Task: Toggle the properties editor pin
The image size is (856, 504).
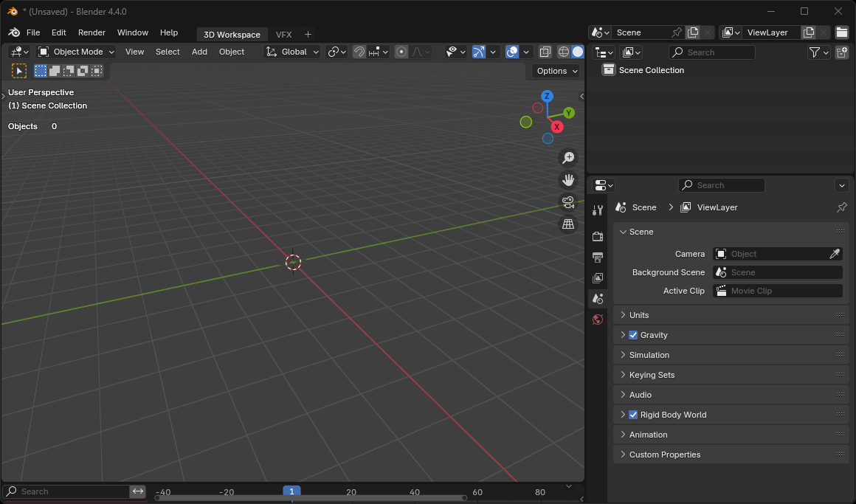Action: coord(842,207)
